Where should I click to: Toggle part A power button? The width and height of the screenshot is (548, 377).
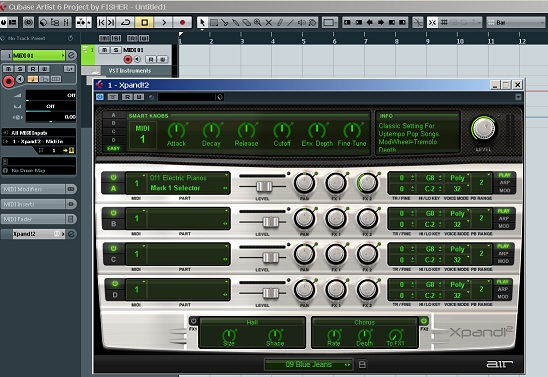point(114,177)
